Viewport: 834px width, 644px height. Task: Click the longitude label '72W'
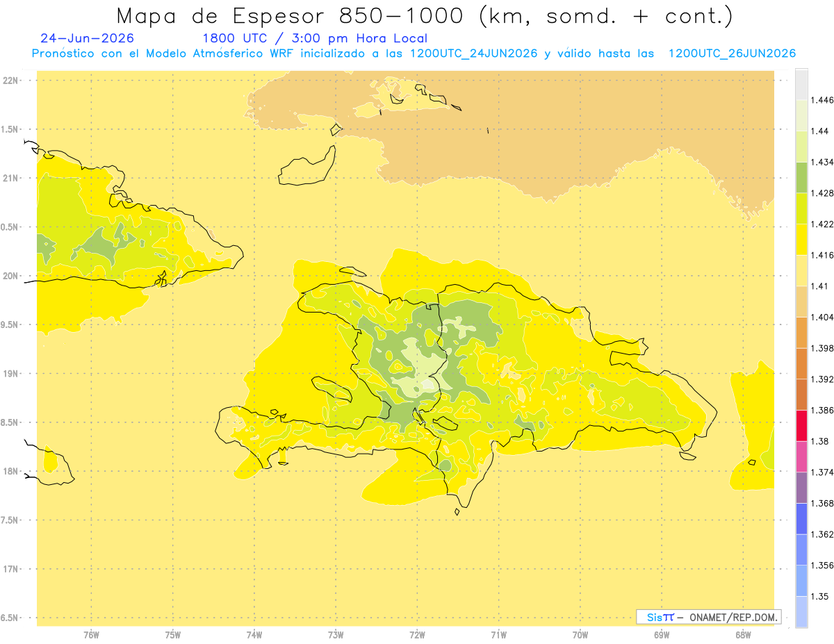pyautogui.click(x=417, y=635)
